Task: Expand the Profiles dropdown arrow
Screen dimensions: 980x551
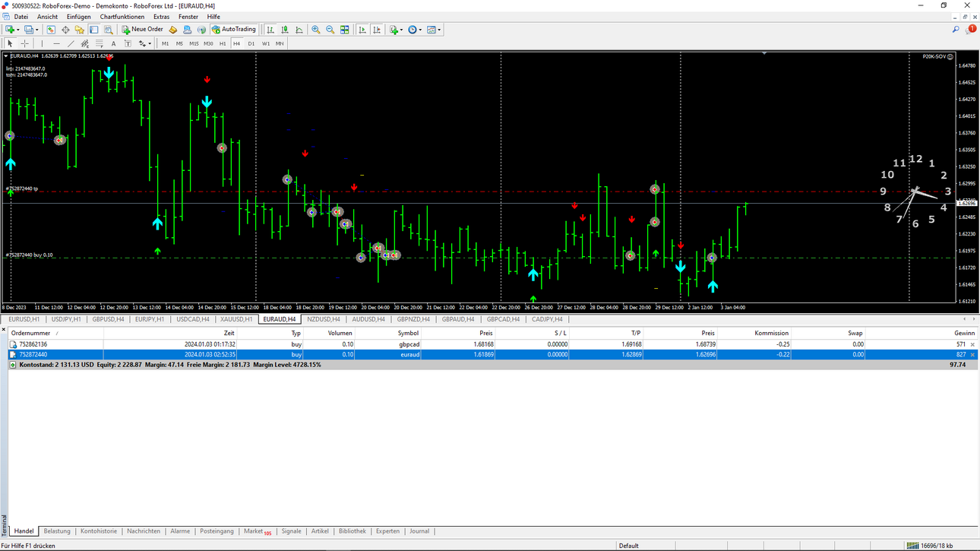Action: [x=37, y=30]
